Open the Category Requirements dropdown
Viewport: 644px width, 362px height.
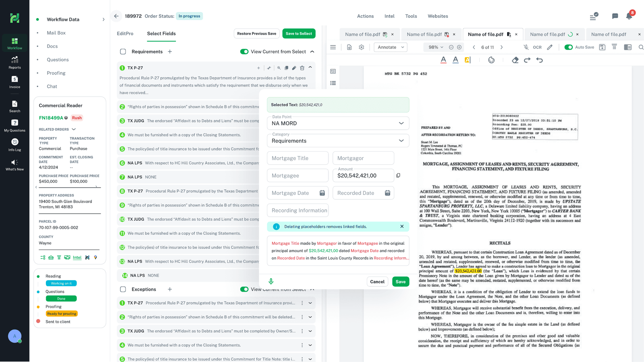[x=338, y=141]
